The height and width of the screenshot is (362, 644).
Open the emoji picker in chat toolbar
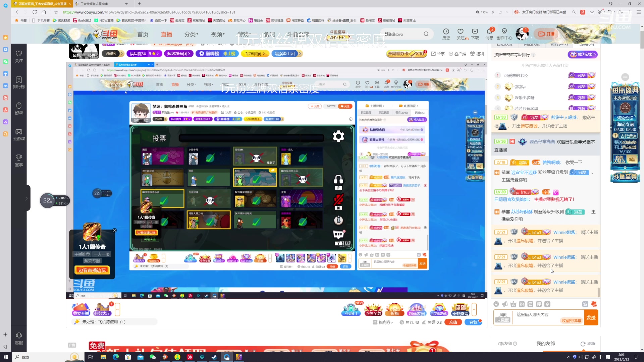coord(496,304)
